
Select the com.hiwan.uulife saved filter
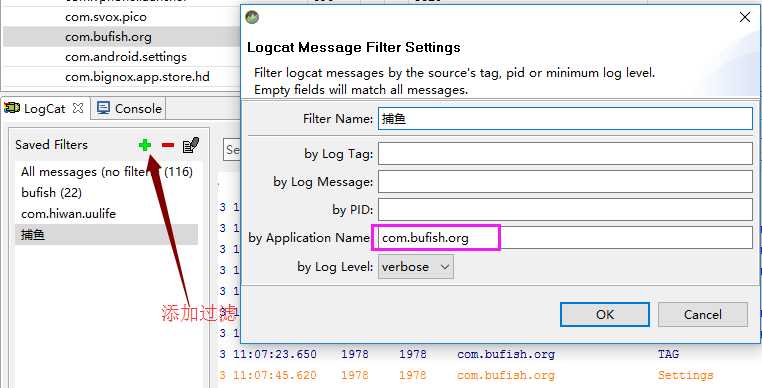(x=106, y=213)
